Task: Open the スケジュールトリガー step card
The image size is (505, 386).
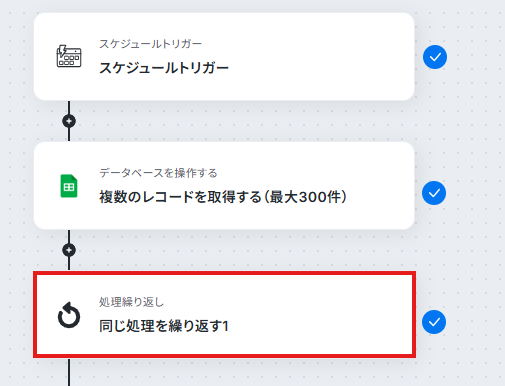Action: pos(224,56)
